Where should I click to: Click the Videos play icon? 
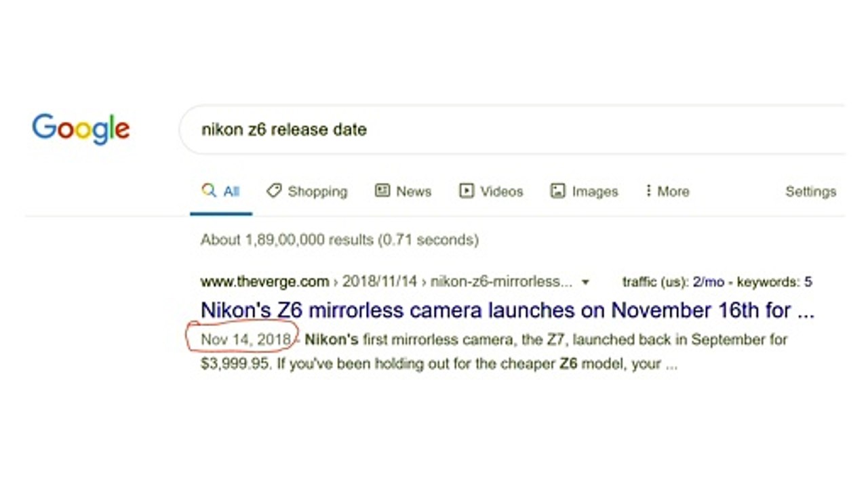[467, 190]
